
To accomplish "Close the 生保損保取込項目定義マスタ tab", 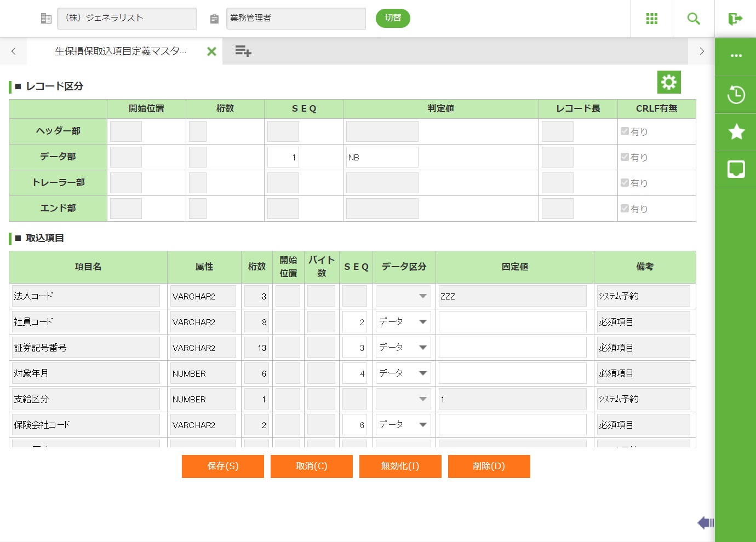I will click(211, 51).
